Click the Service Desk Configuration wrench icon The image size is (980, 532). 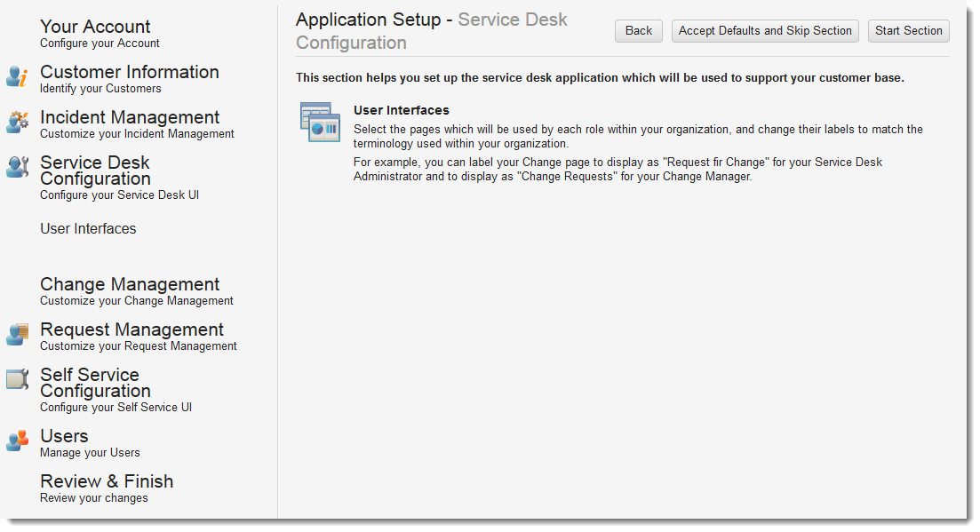point(17,167)
